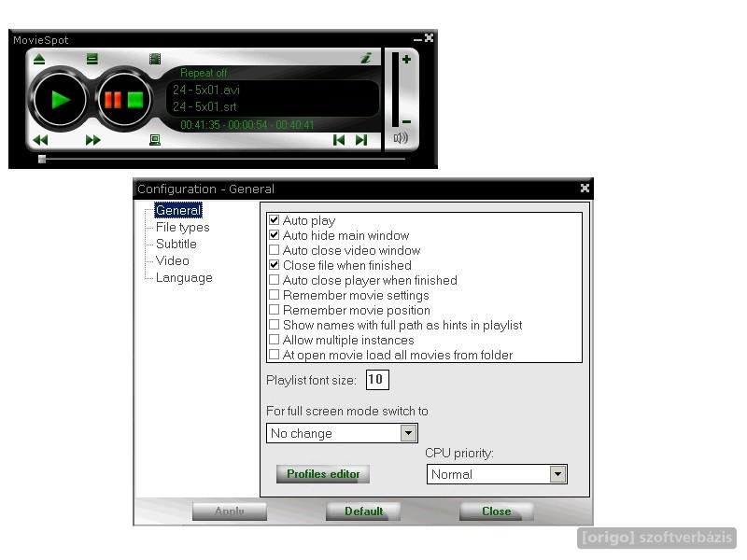The image size is (747, 560).
Task: Click the playback time readout in MovieSpot
Action: point(247,125)
